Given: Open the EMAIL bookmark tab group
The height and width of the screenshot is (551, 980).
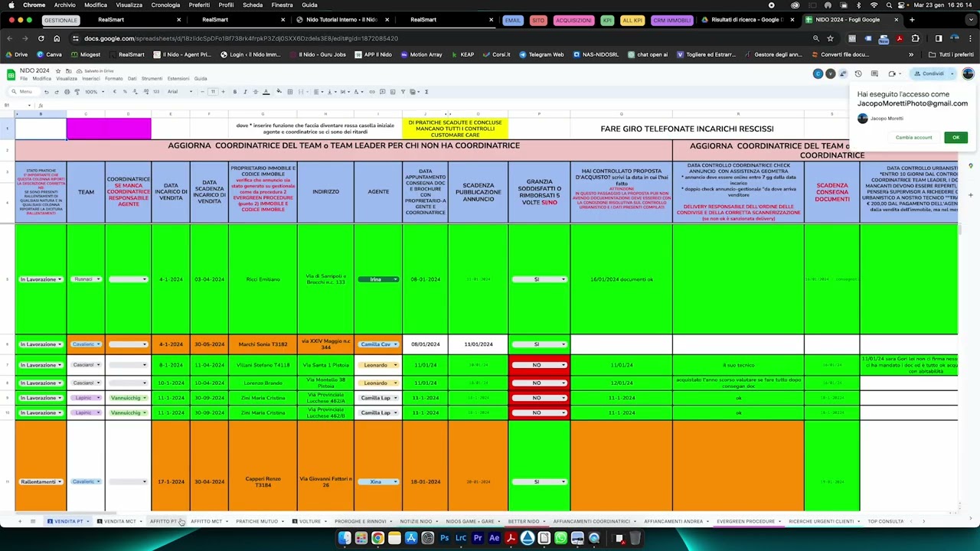Looking at the screenshot, I should pyautogui.click(x=513, y=20).
